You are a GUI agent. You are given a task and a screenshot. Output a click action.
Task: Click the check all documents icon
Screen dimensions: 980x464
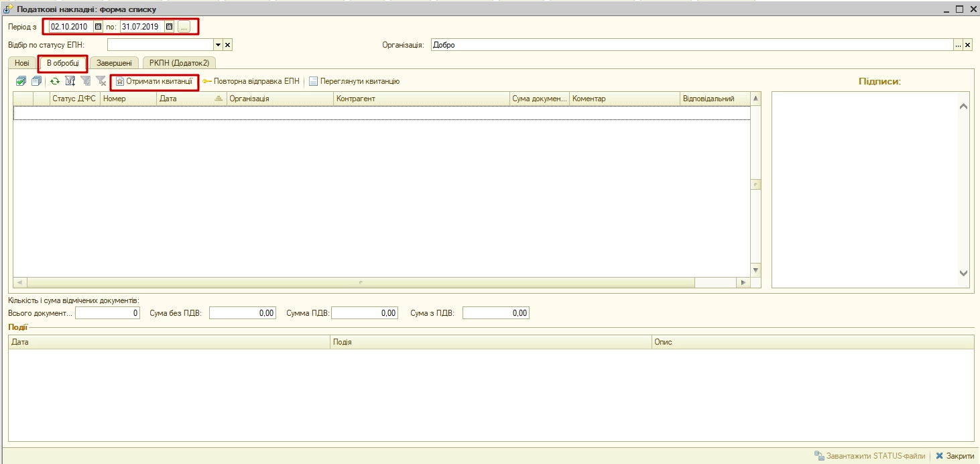21,81
